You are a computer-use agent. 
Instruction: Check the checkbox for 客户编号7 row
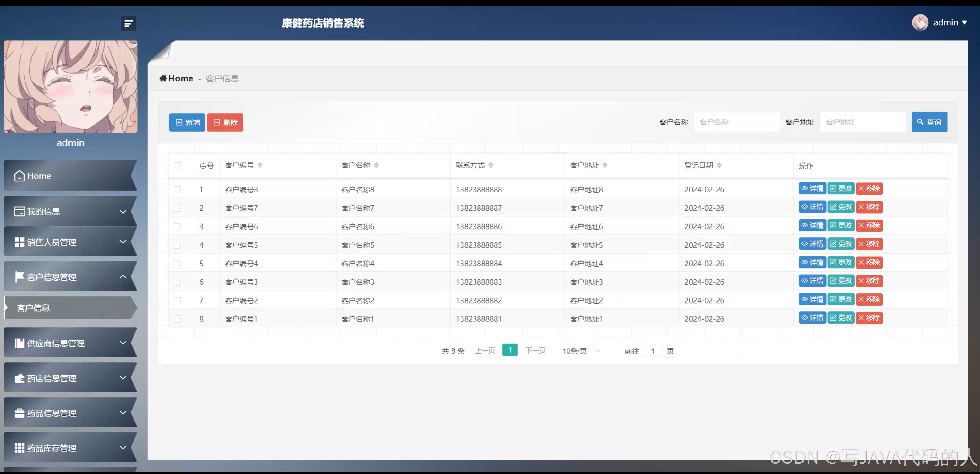point(177,208)
